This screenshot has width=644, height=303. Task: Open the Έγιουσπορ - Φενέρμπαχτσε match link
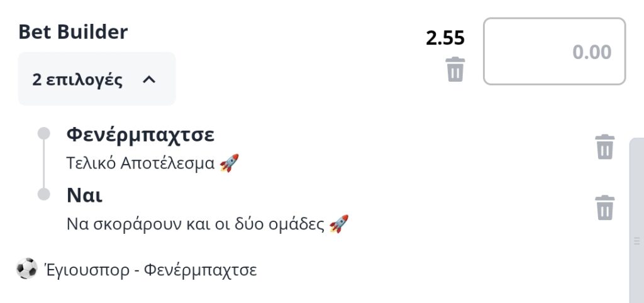pos(150,270)
